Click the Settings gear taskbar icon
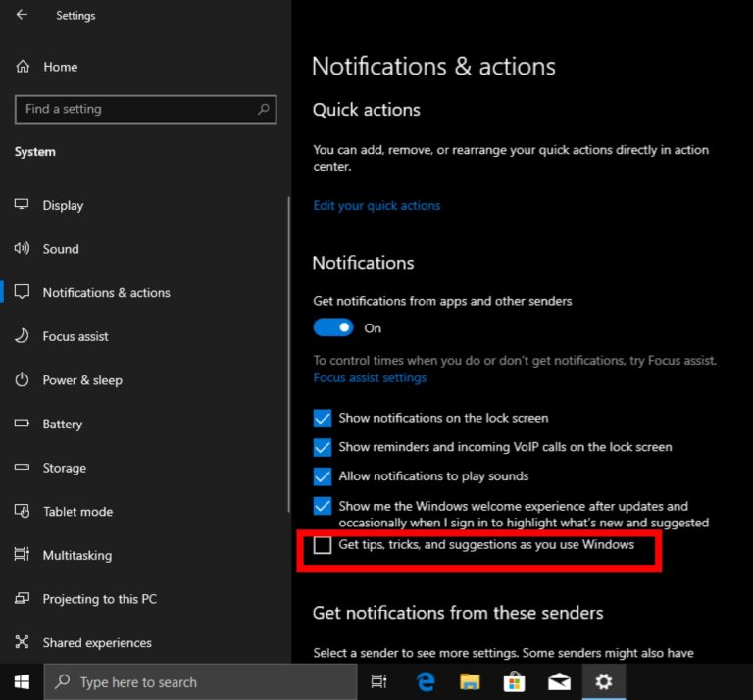Screen dimensions: 753x700 (x=604, y=681)
